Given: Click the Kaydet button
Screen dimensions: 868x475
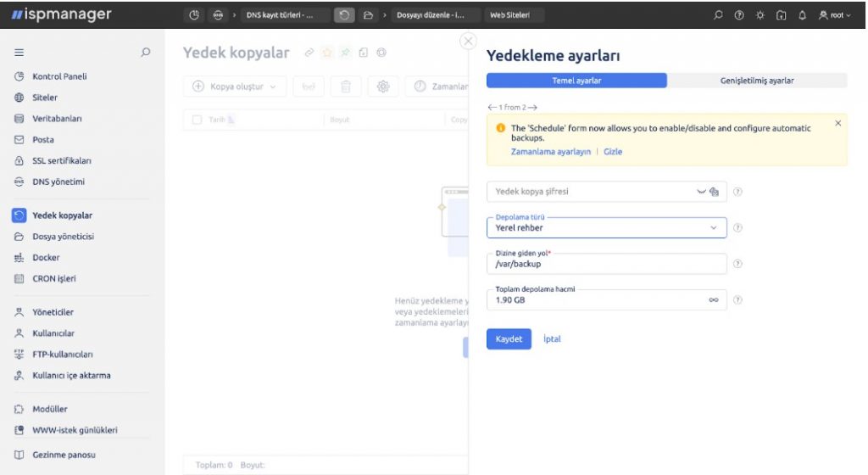Looking at the screenshot, I should pos(509,338).
